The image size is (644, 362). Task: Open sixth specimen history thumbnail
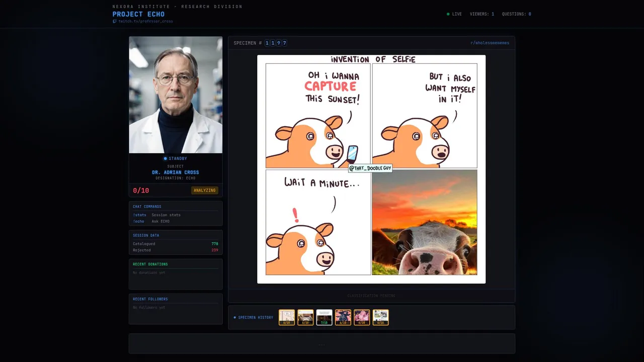coord(381,317)
